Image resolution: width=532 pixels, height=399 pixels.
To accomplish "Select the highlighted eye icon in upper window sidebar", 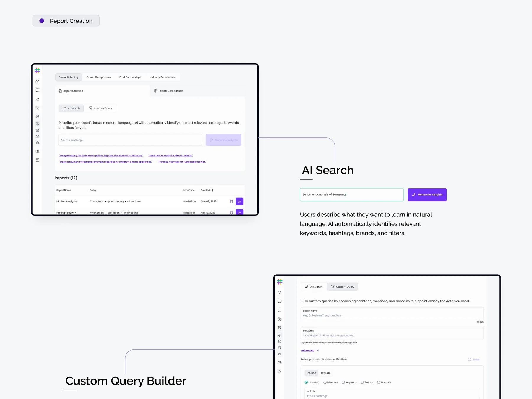I will (x=38, y=124).
